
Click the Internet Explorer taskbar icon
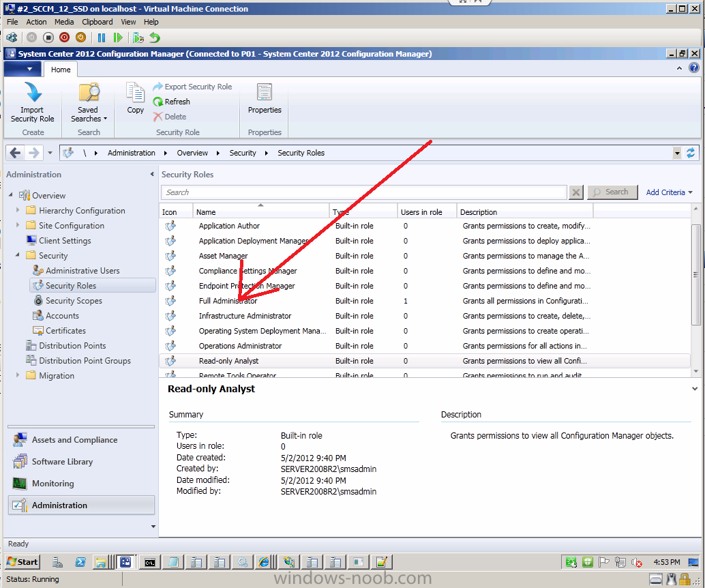tap(264, 562)
